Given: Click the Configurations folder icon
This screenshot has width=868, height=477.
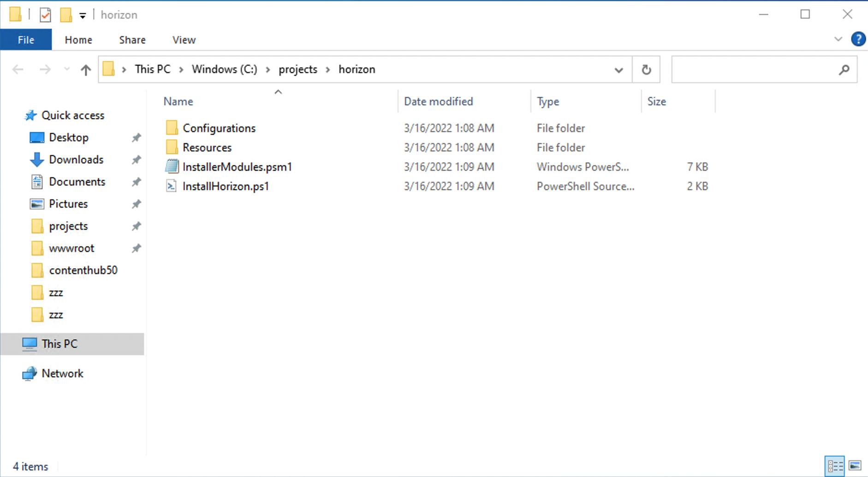Looking at the screenshot, I should [x=172, y=128].
